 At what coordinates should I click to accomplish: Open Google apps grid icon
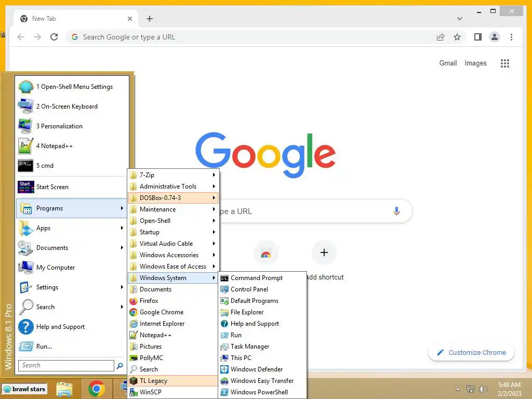click(x=505, y=63)
